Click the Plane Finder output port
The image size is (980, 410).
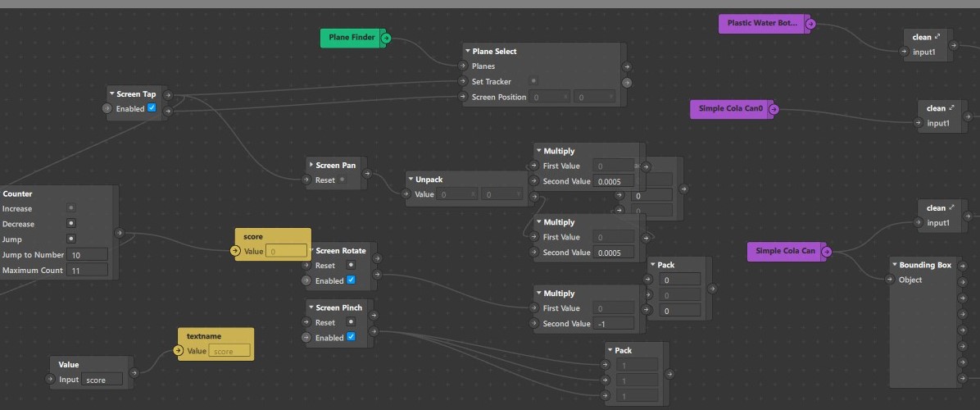point(386,38)
